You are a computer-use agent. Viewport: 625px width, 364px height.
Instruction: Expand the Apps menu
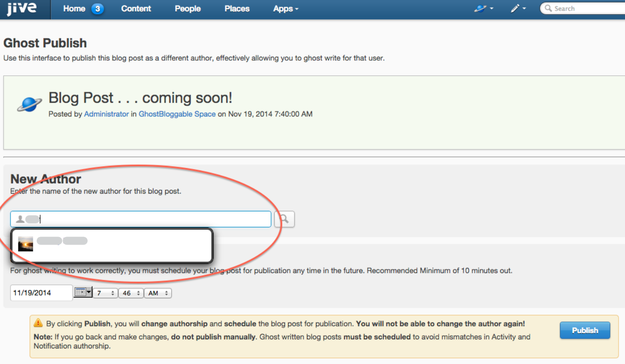coord(285,9)
